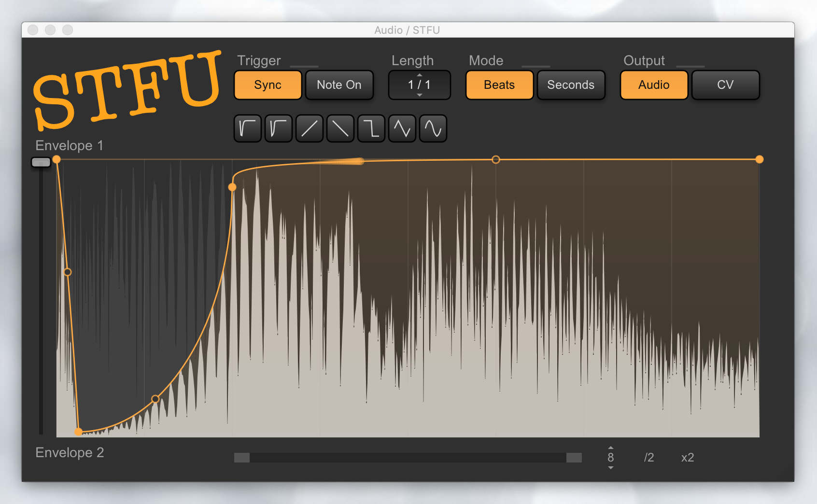Image resolution: width=817 pixels, height=504 pixels.
Task: Switch Mode to Seconds
Action: tap(570, 85)
